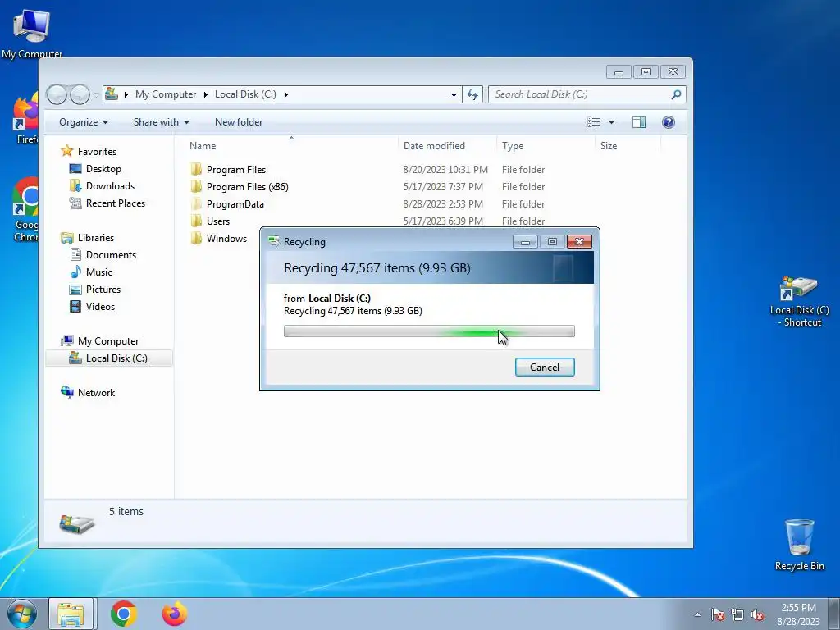
Task: Click the Windows Explorer taskbar button
Action: pyautogui.click(x=71, y=614)
